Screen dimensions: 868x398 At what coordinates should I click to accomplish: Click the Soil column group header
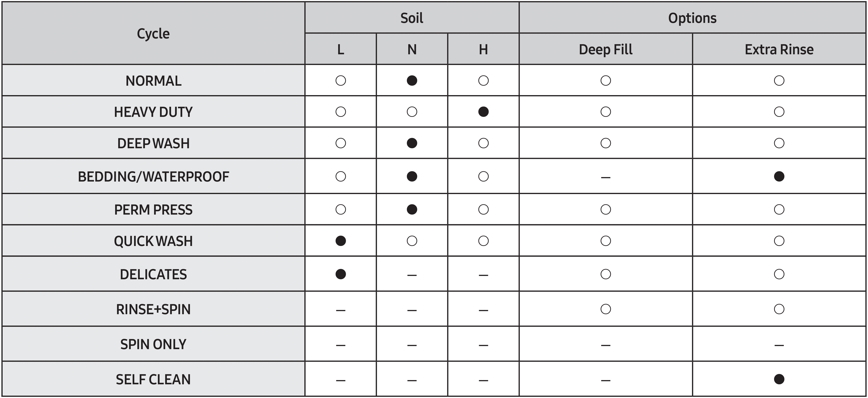point(412,18)
